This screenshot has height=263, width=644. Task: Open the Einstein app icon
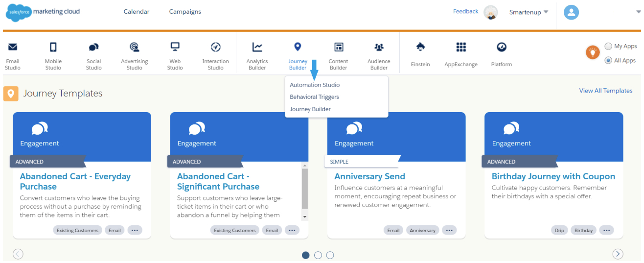point(420,47)
